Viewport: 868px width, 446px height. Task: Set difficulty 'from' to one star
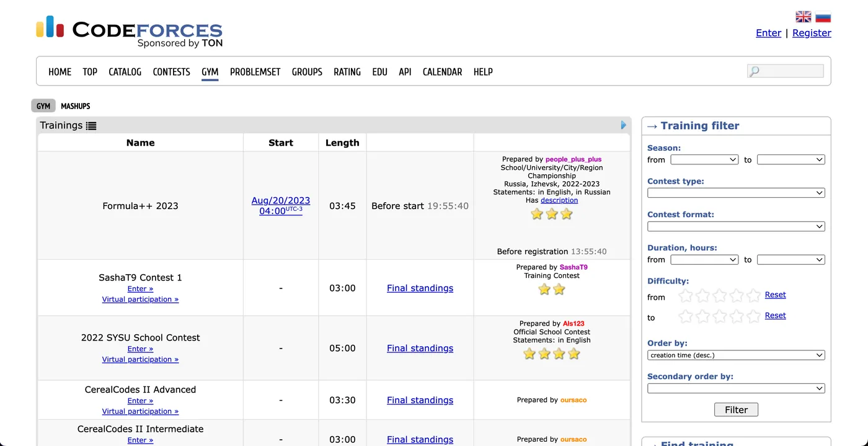pos(686,296)
